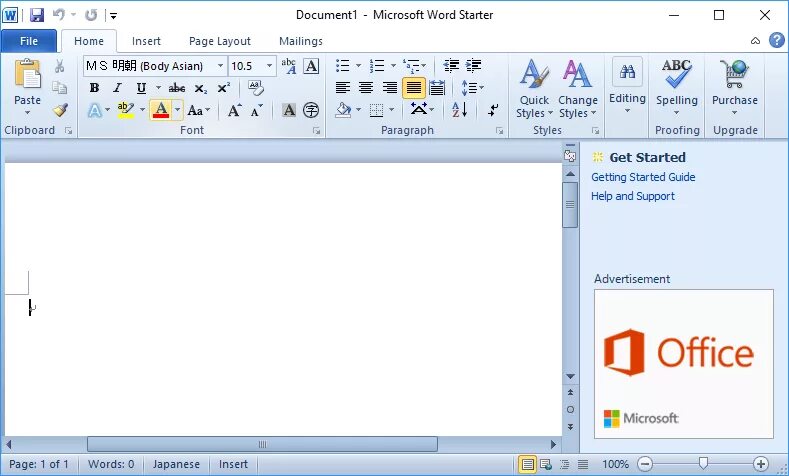Toggle Bold formatting
The height and width of the screenshot is (476, 789).
(94, 88)
